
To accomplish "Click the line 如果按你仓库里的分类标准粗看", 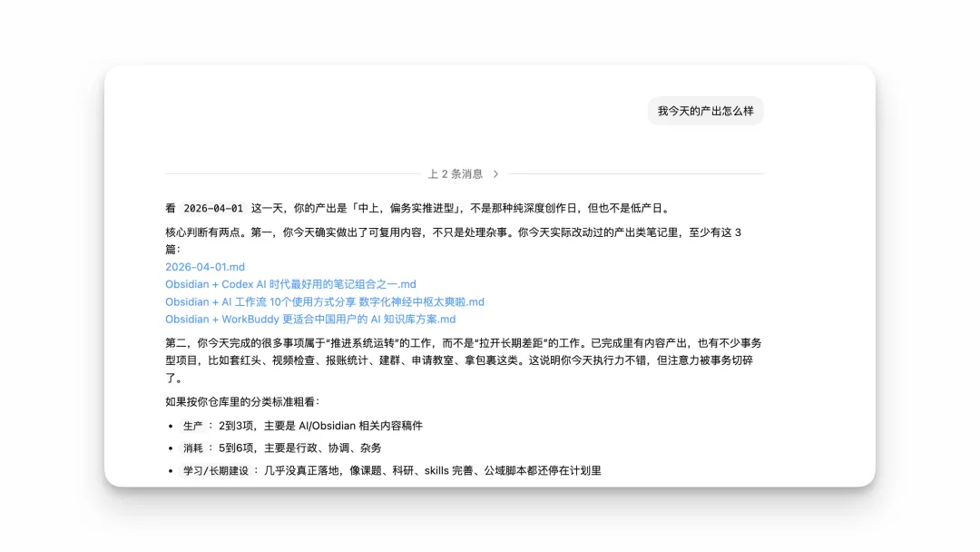I will tap(242, 401).
